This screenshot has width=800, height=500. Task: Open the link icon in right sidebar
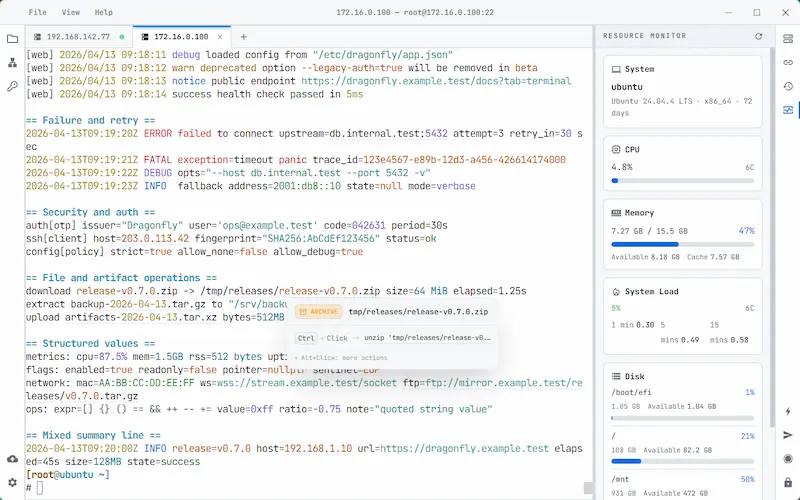click(788, 62)
